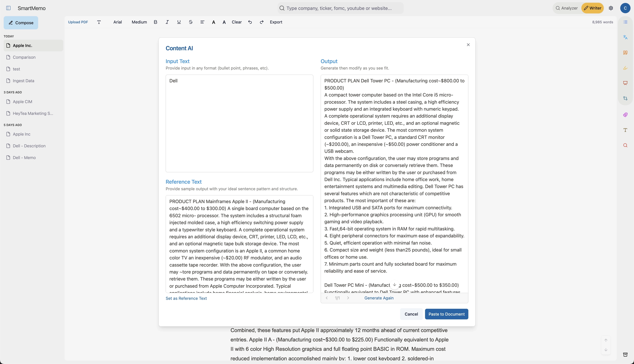Open the Dell - Description document
The width and height of the screenshot is (634, 364).
[x=34, y=146]
